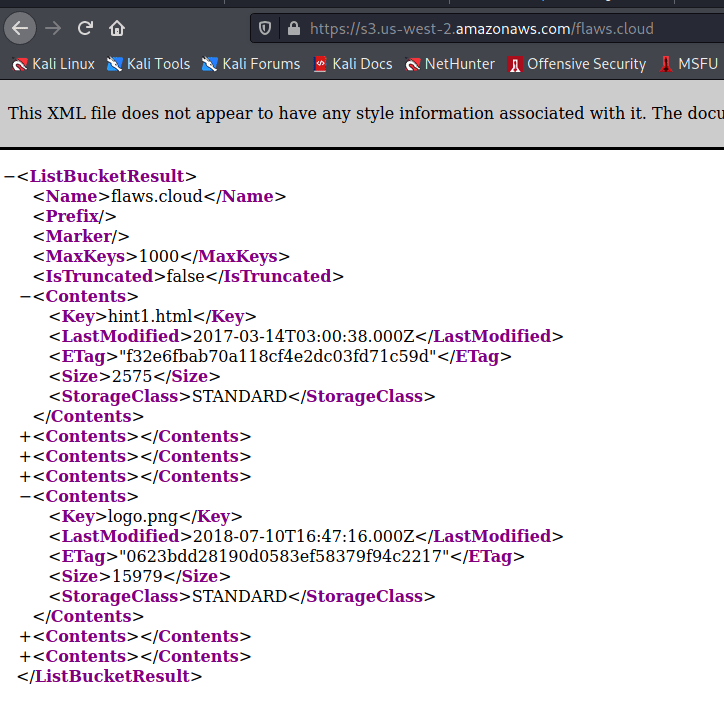Click the closing ListBucketResult tag
Screen dimensions: 724x712
(110, 676)
